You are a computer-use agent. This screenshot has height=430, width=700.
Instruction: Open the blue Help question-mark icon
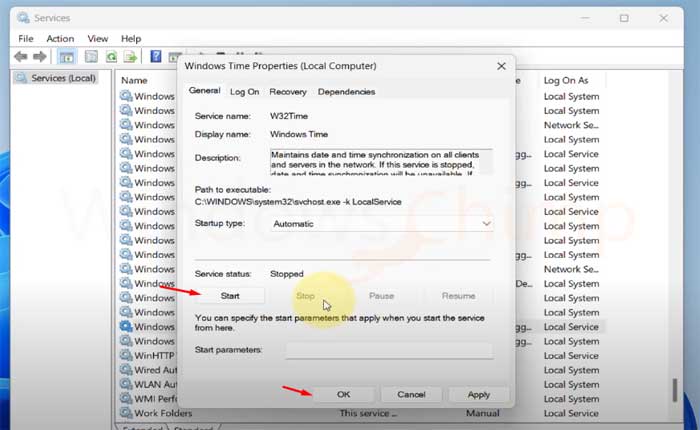click(x=155, y=56)
